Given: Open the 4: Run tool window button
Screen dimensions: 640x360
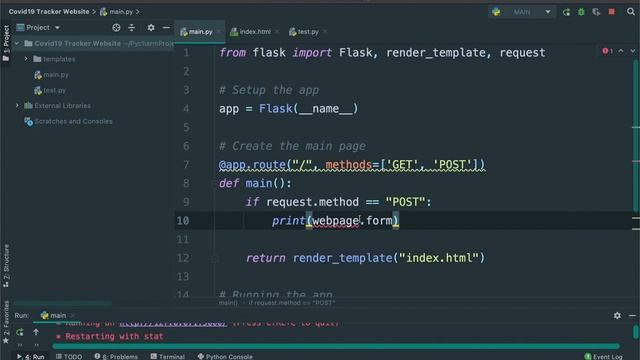Looking at the screenshot, I should tap(30, 356).
